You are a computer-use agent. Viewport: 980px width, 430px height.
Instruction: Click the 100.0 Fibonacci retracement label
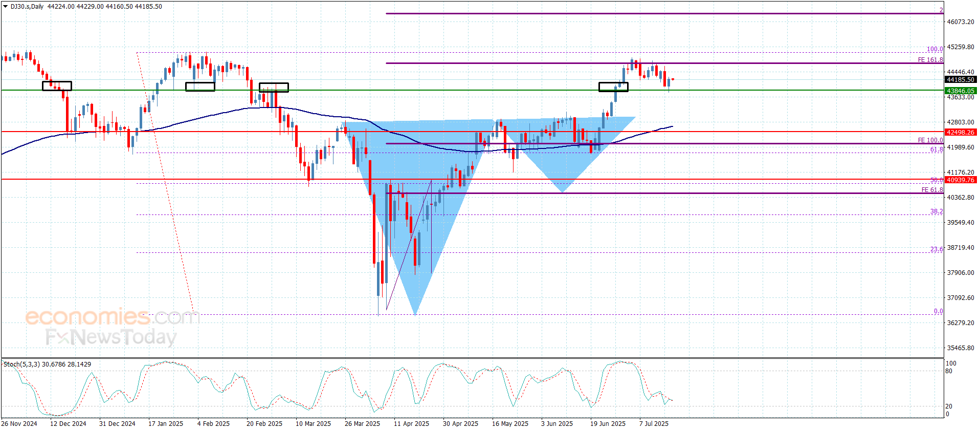pos(935,49)
